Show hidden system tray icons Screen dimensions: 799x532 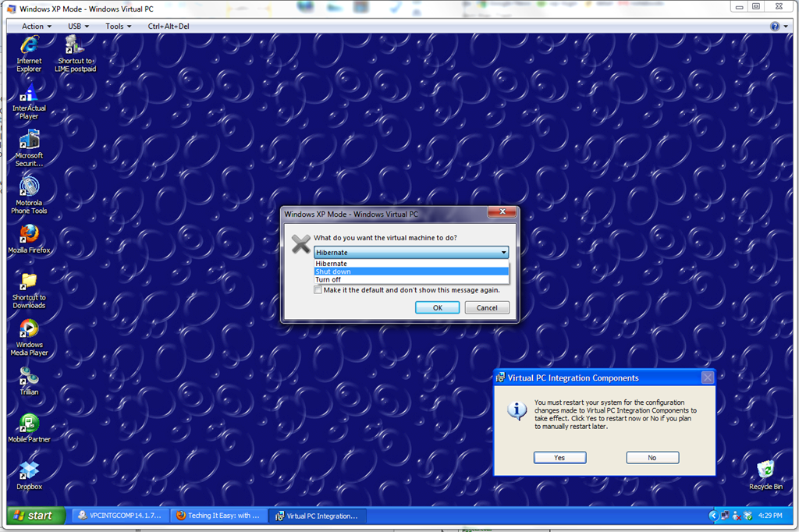click(713, 516)
